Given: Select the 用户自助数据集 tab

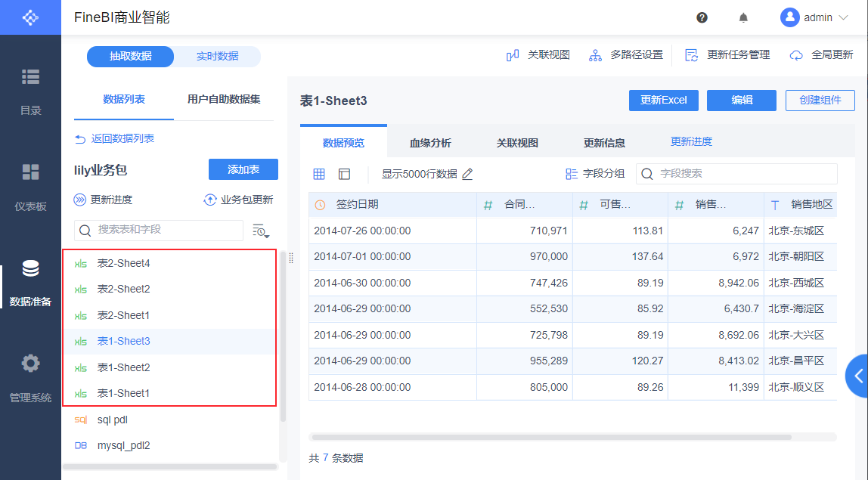Looking at the screenshot, I should tap(224, 100).
